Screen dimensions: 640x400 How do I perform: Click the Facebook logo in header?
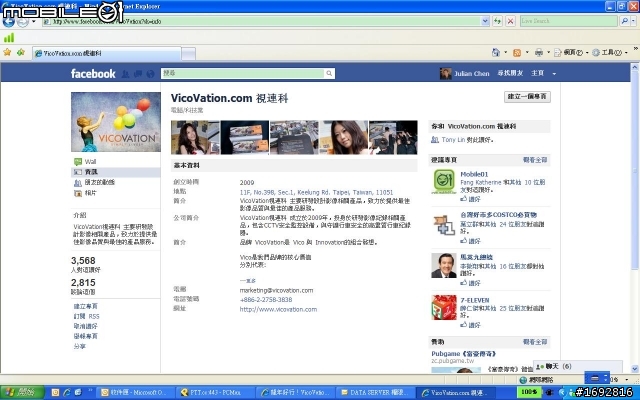click(93, 73)
